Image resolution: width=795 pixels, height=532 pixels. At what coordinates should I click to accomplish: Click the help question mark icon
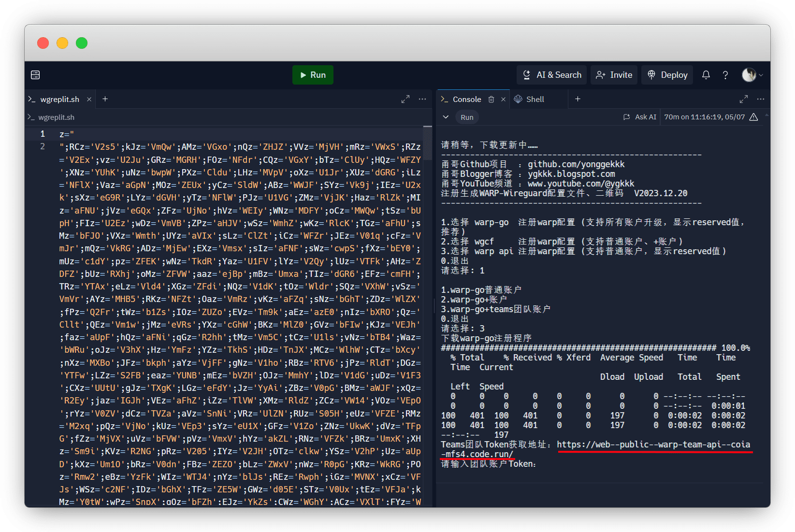pyautogui.click(x=725, y=75)
